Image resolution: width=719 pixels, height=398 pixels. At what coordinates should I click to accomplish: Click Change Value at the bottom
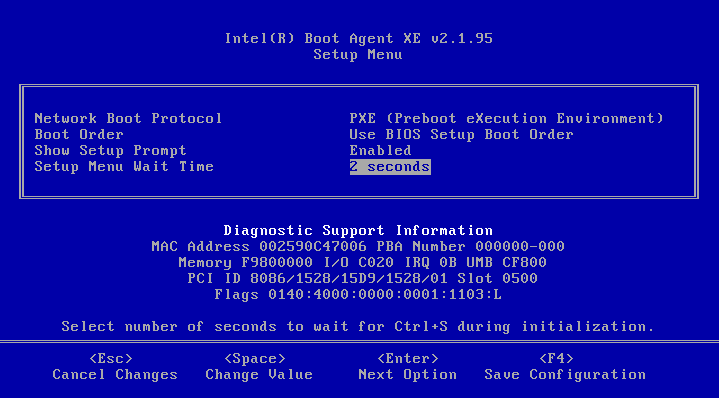(x=259, y=374)
